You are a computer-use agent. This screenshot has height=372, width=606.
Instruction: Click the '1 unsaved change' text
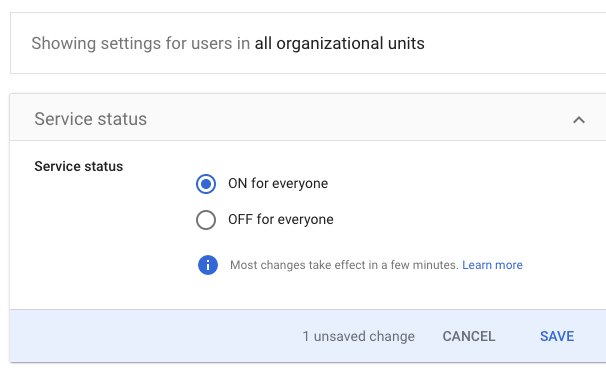tap(359, 336)
